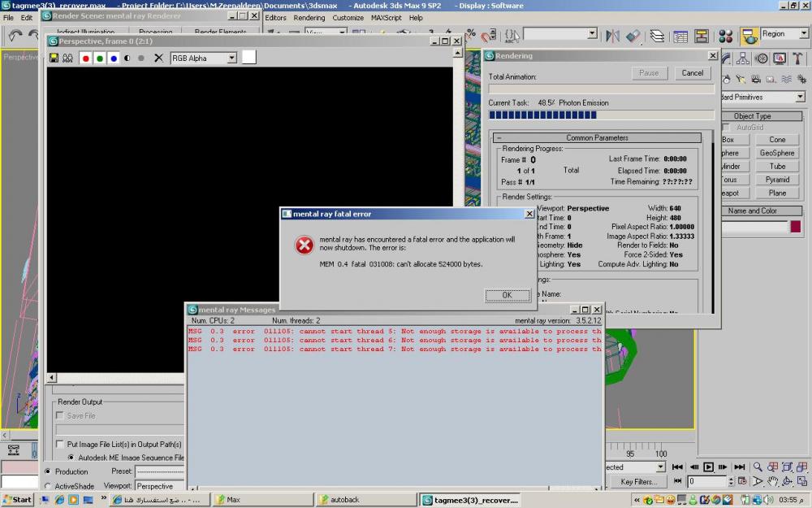Image resolution: width=812 pixels, height=508 pixels.
Task: Open Curve Editor icon in toolbar
Action: [680, 36]
